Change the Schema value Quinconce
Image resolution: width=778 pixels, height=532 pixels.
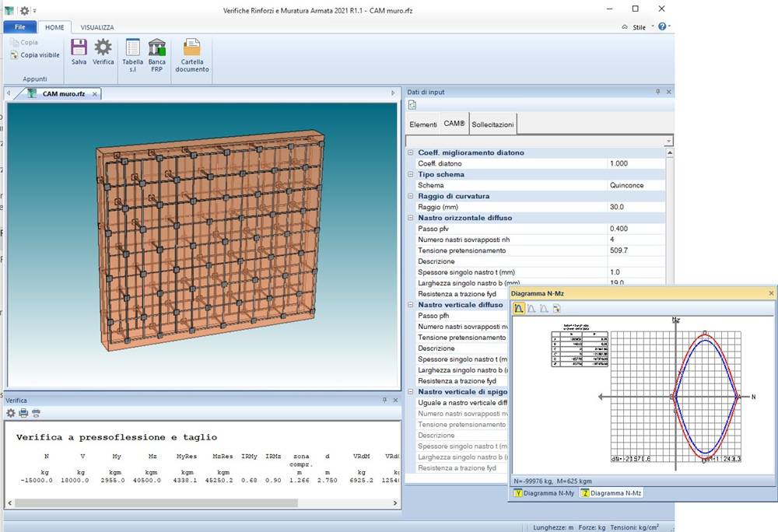[x=636, y=185]
